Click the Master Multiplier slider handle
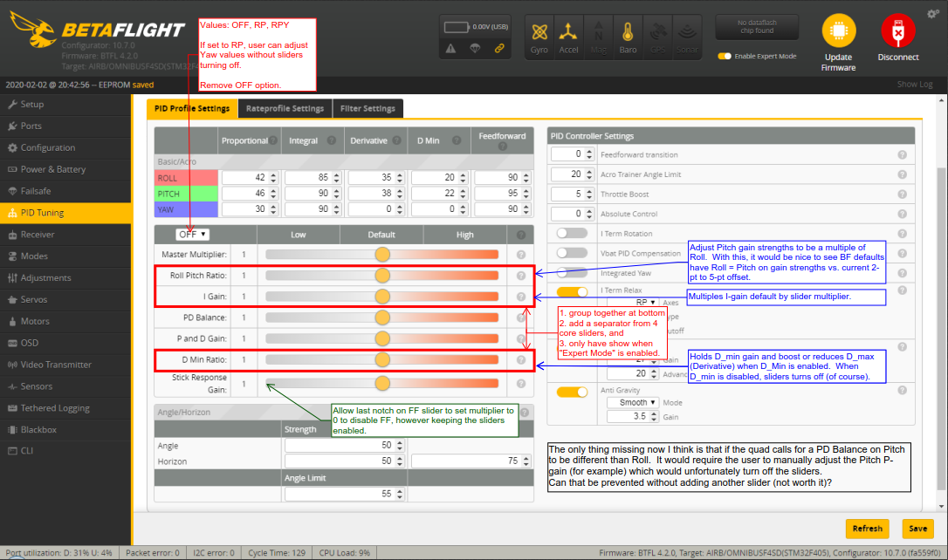The height and width of the screenshot is (560, 948). pyautogui.click(x=382, y=255)
